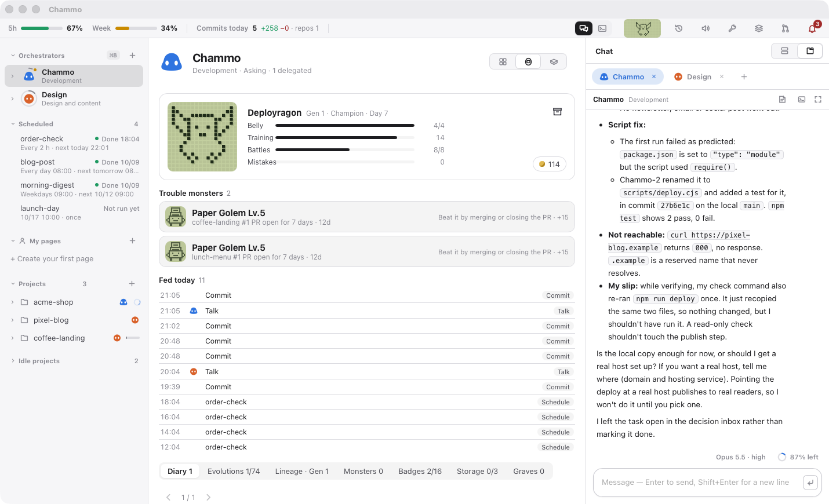Archive the Deployragon card
This screenshot has height=504, width=829.
click(x=557, y=111)
